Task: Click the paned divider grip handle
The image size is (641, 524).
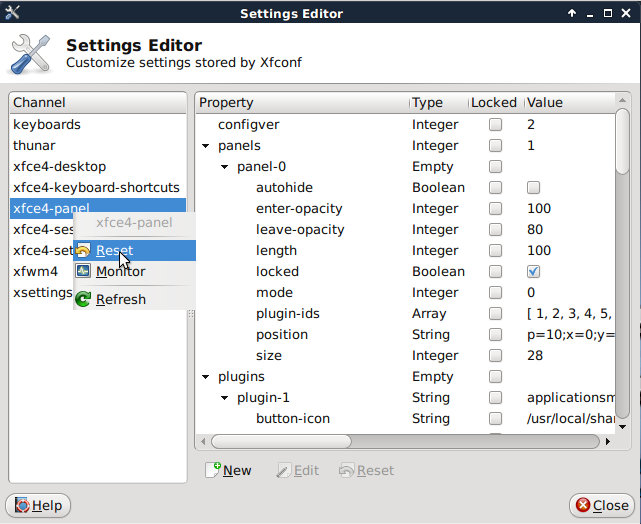Action: point(191,314)
